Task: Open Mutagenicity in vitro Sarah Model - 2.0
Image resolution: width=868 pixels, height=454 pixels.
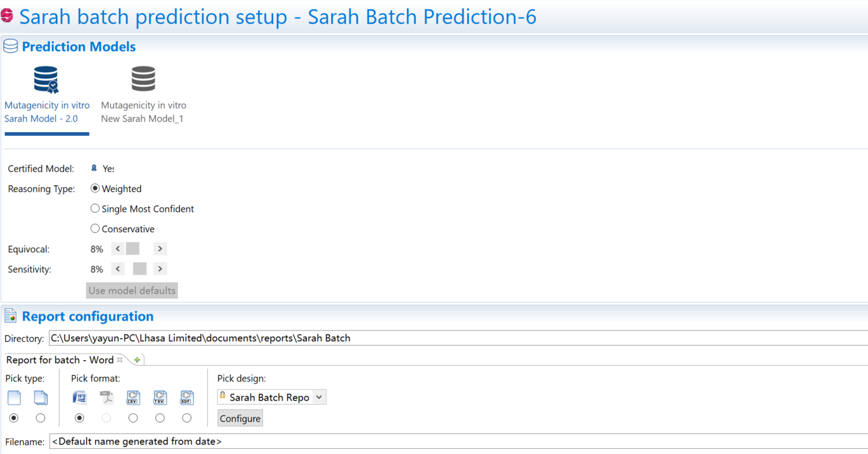Action: point(47,112)
